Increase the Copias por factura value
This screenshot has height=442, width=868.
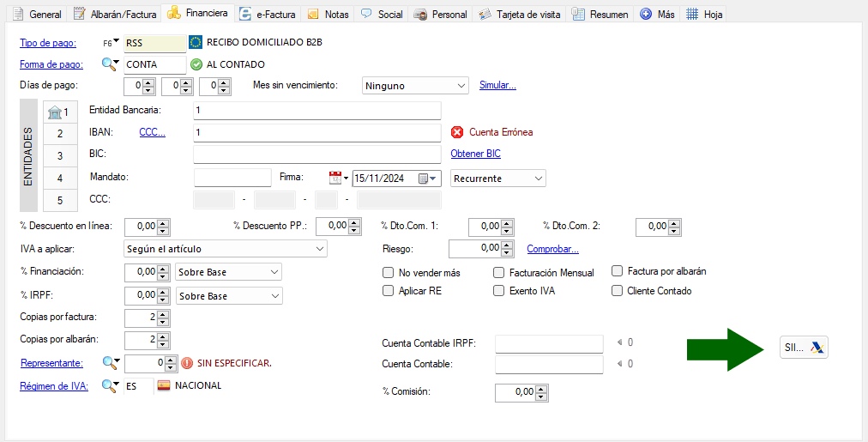(165, 314)
